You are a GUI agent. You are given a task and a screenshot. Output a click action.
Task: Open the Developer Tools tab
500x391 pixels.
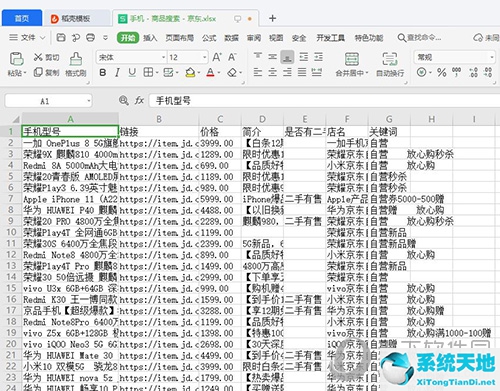330,38
